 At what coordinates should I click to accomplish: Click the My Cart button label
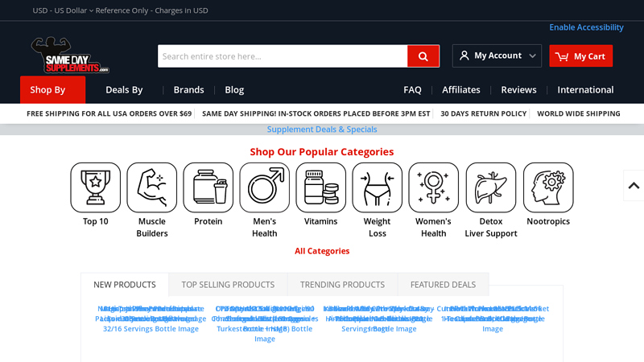click(589, 56)
